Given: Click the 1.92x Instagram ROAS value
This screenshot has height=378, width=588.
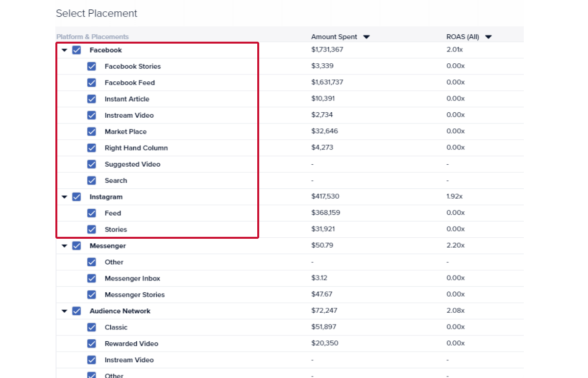Looking at the screenshot, I should pos(455,196).
